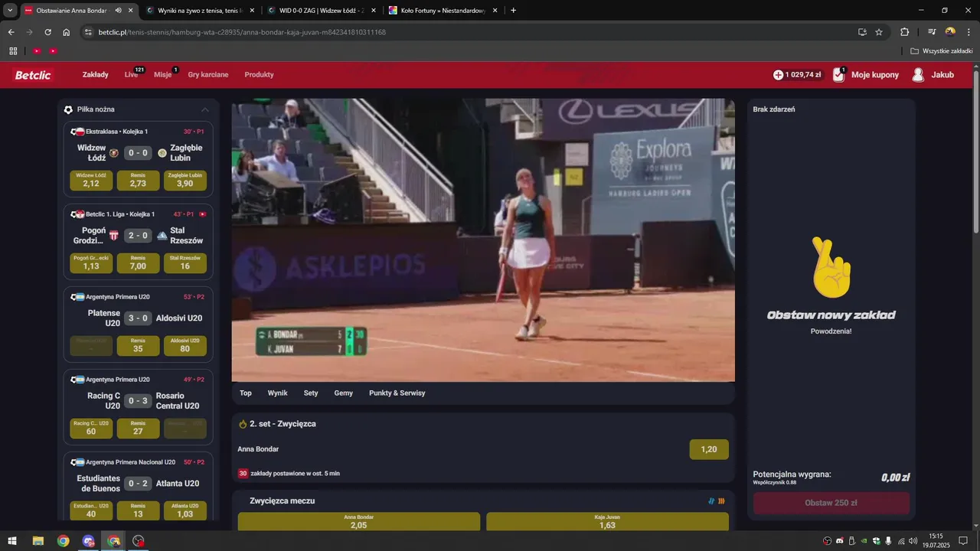
Task: Bet Anna Bondar match winner 2,05
Action: click(359, 522)
